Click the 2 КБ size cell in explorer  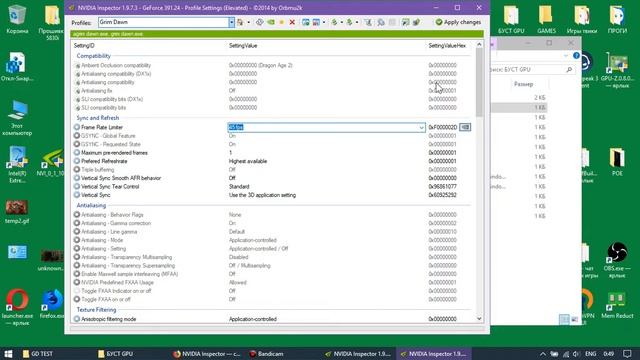tap(540, 98)
